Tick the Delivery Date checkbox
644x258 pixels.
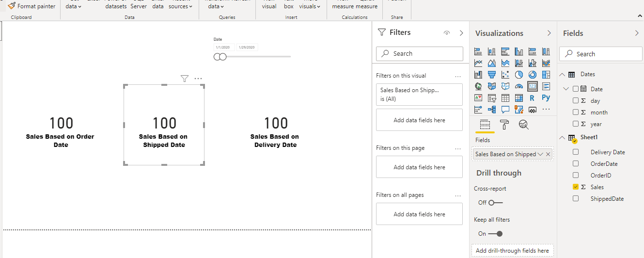pos(576,152)
